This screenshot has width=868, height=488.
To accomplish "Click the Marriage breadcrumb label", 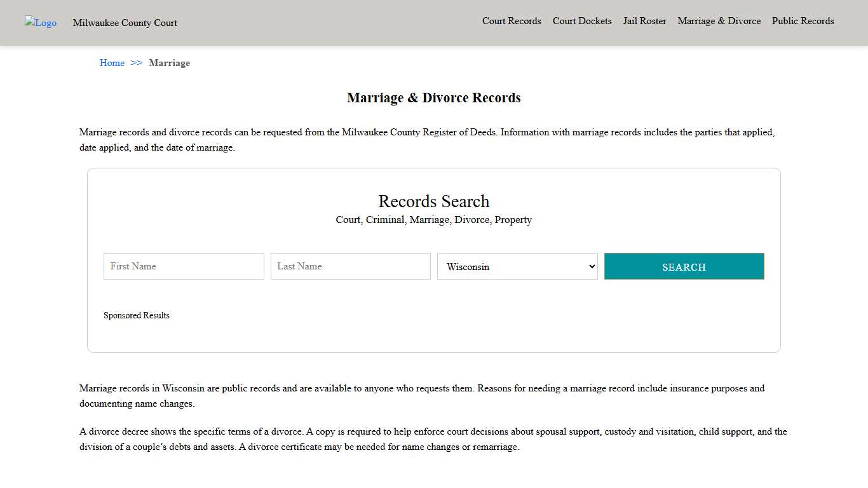I will [x=169, y=63].
